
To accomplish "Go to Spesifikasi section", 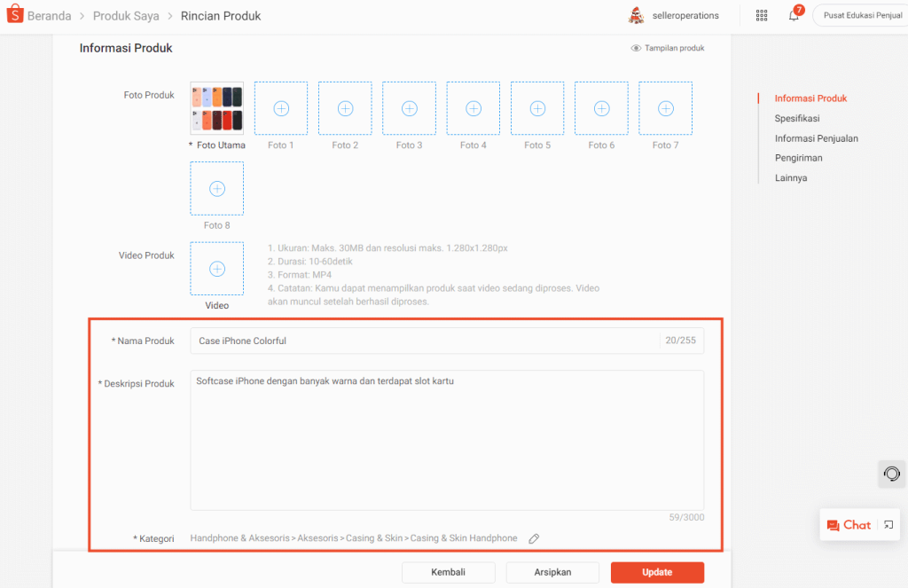I will pyautogui.click(x=797, y=118).
